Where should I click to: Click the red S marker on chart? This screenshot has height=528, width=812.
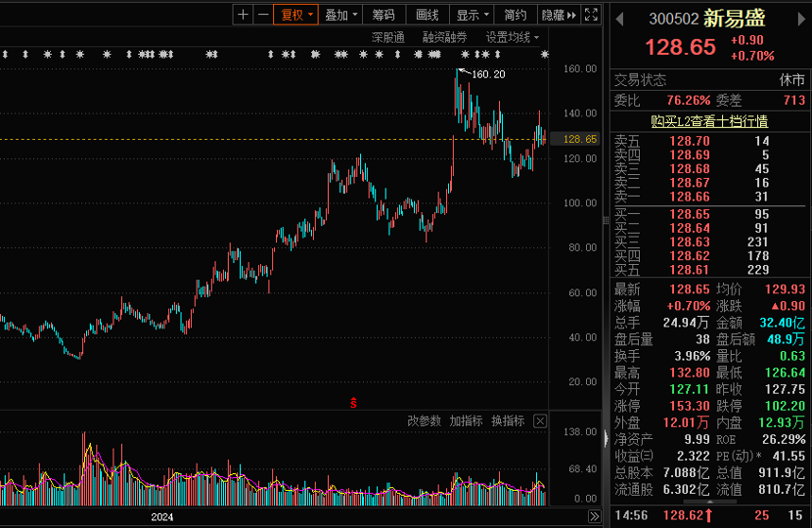353,402
